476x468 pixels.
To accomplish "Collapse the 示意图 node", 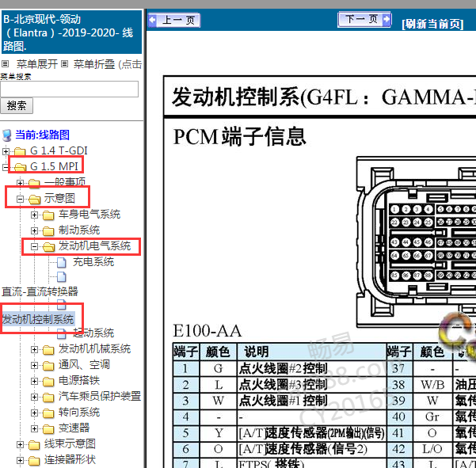I will 20,199.
